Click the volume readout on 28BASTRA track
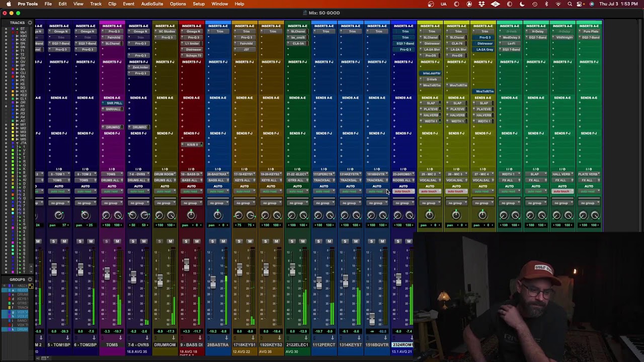This screenshot has height=362, width=644. click(212, 331)
